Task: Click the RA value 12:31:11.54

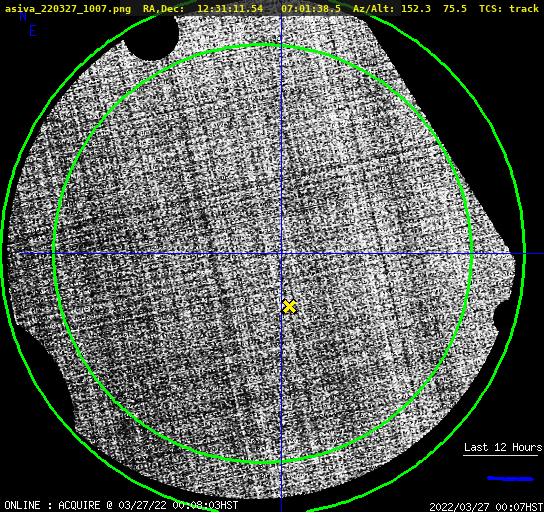Action: click(x=230, y=9)
